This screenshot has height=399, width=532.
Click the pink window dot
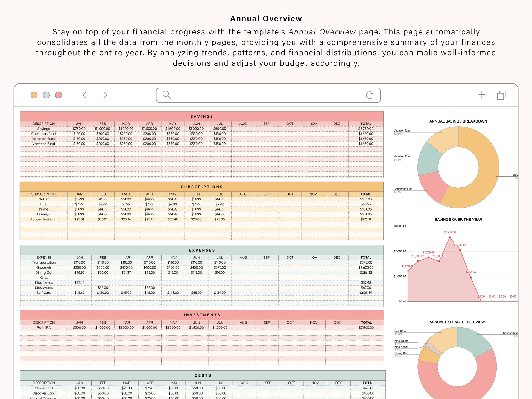(x=59, y=95)
